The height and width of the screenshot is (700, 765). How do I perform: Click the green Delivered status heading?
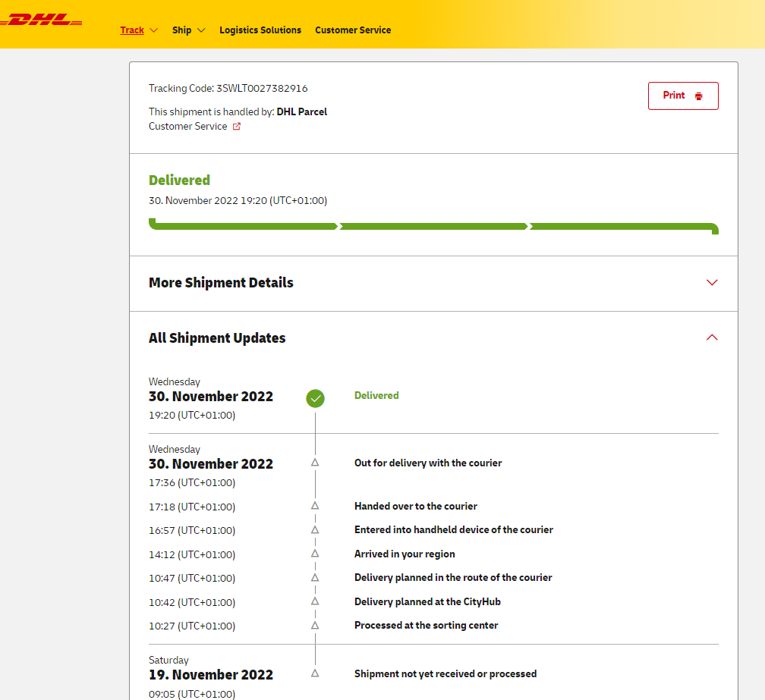pyautogui.click(x=179, y=180)
